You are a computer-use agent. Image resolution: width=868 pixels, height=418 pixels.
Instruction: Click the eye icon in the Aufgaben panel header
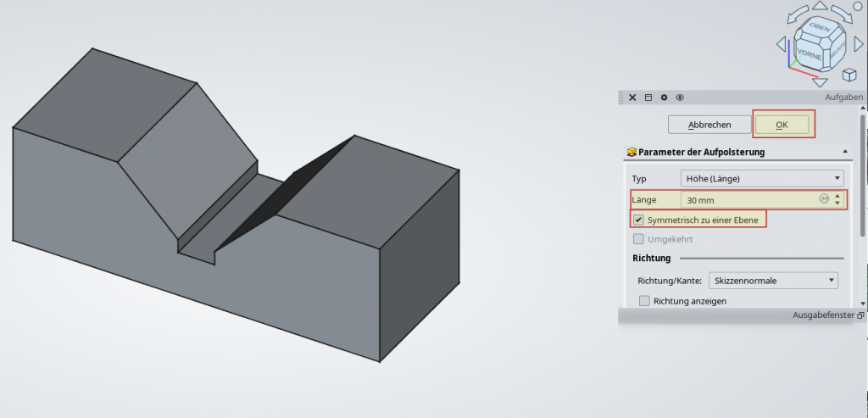click(680, 98)
